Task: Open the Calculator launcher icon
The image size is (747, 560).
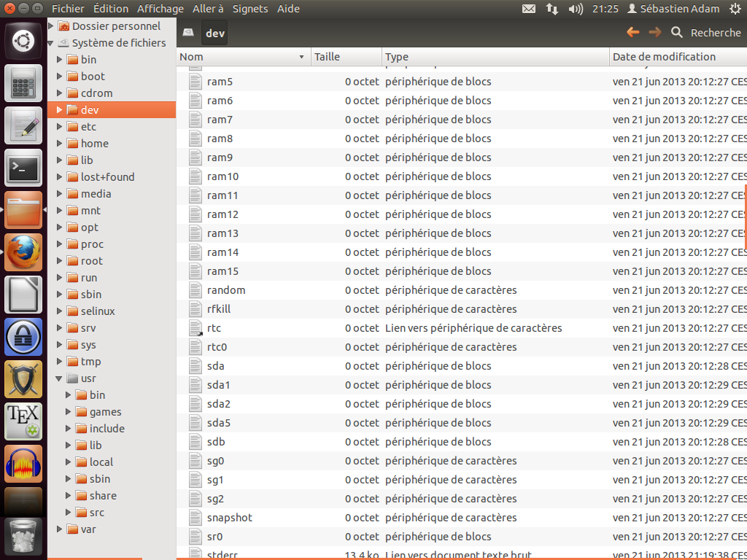Action: click(24, 83)
